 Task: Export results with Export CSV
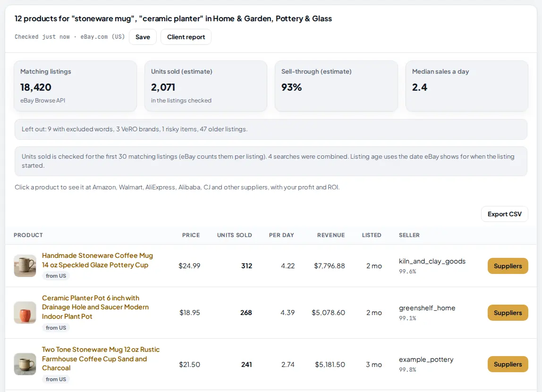(x=504, y=214)
